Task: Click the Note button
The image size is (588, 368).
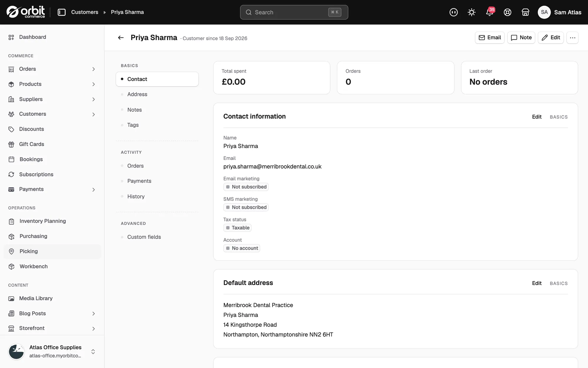Action: pyautogui.click(x=521, y=38)
